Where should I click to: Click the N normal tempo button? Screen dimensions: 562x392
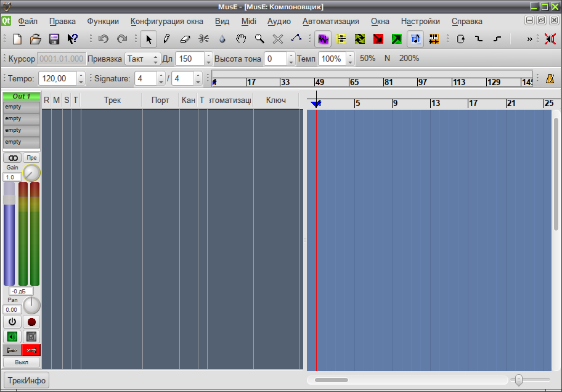(x=387, y=58)
